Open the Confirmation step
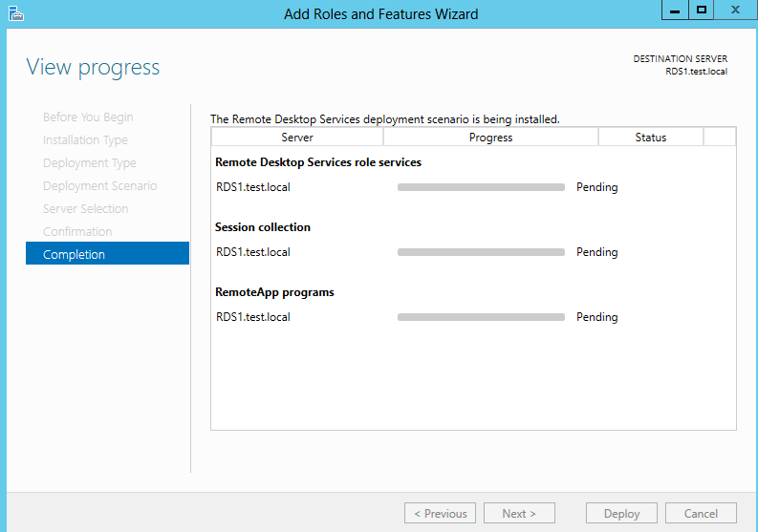758x532 pixels. point(77,231)
